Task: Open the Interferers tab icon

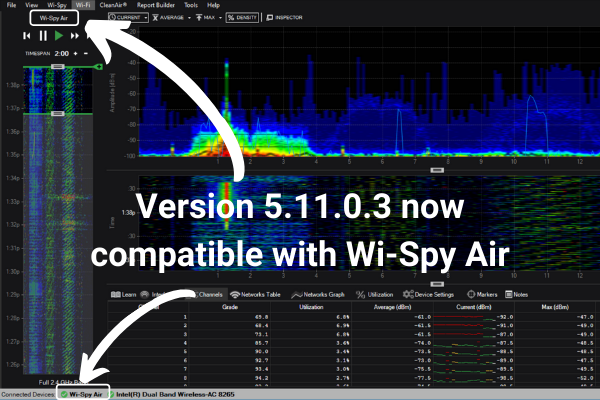Action: tap(145, 294)
